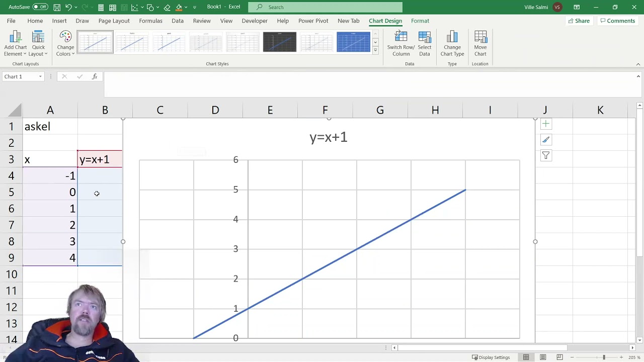Screen dimensions: 644x362
Task: Open the Chart Filters funnel button
Action: [x=546, y=156]
